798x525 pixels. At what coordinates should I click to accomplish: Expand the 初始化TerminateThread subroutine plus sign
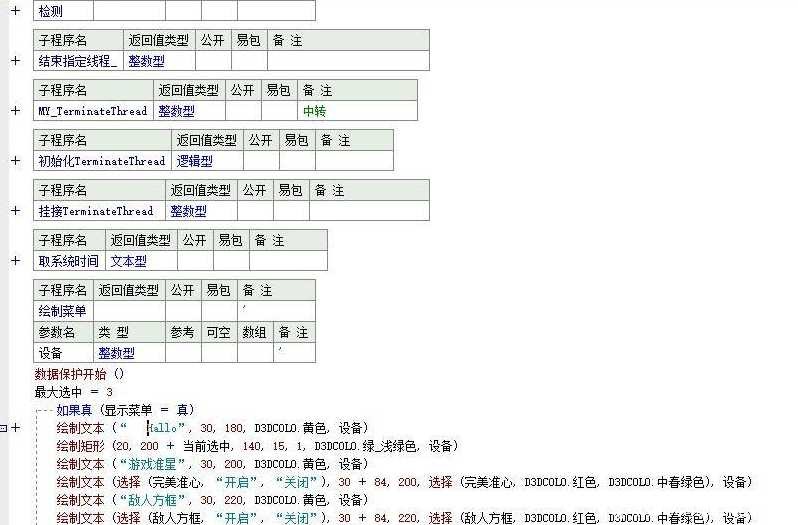click(x=16, y=160)
